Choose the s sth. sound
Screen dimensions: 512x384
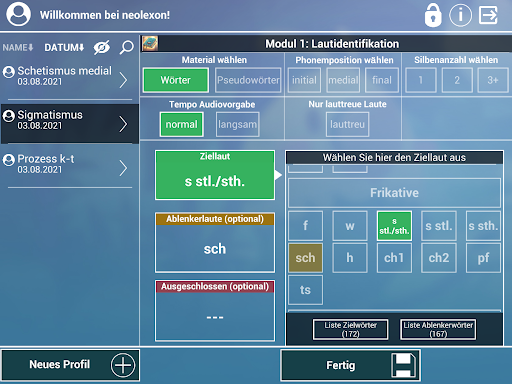[483, 226]
